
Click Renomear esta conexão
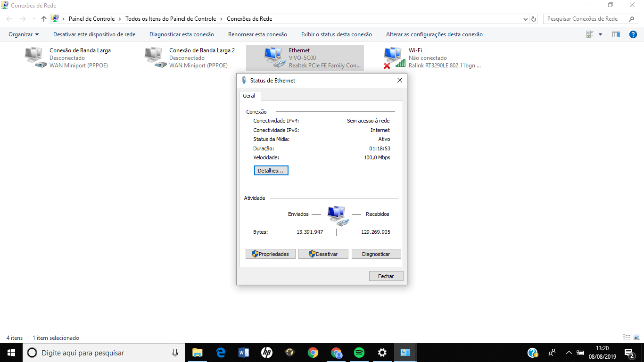coord(257,34)
